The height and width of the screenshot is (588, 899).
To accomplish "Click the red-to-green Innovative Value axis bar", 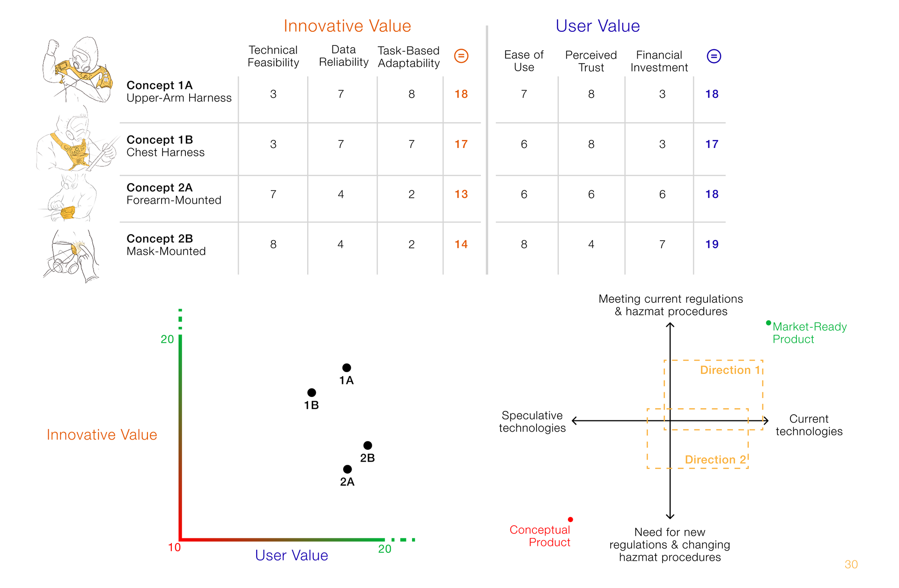I will point(180,438).
